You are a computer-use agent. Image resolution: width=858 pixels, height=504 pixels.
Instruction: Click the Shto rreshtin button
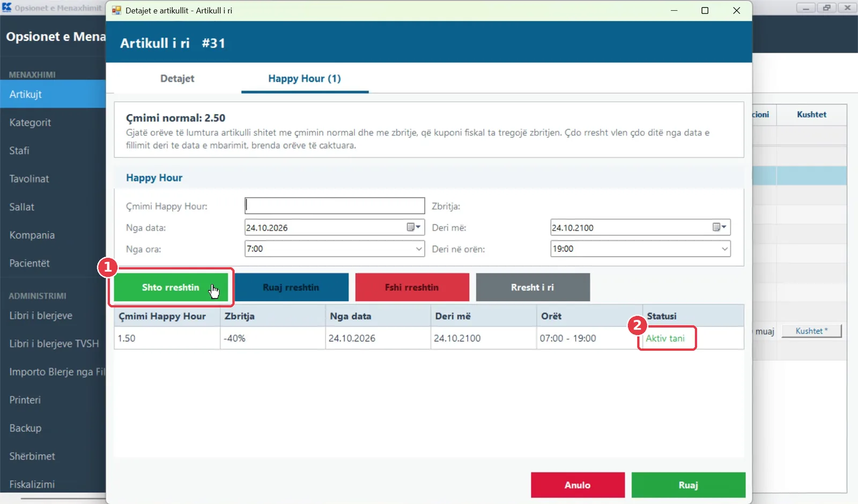point(171,287)
